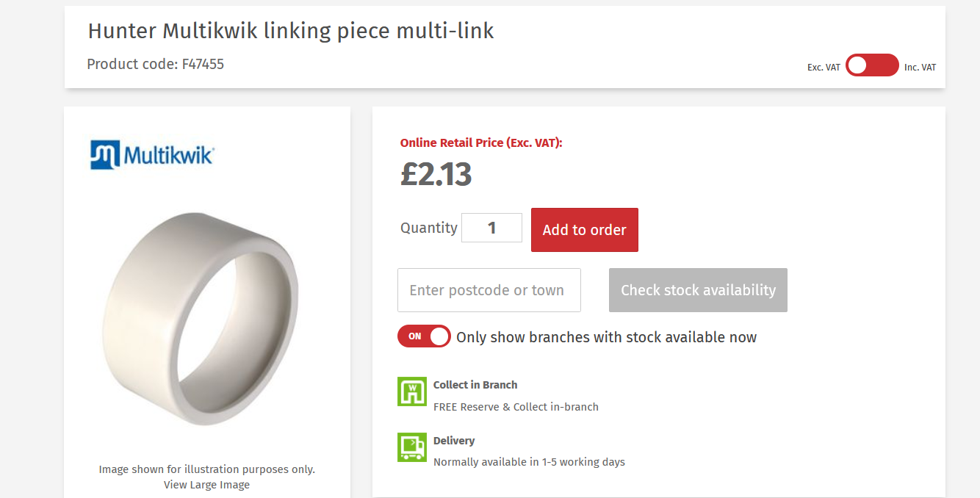Image resolution: width=980 pixels, height=498 pixels.
Task: Click the product code F47455 text
Action: 155,64
